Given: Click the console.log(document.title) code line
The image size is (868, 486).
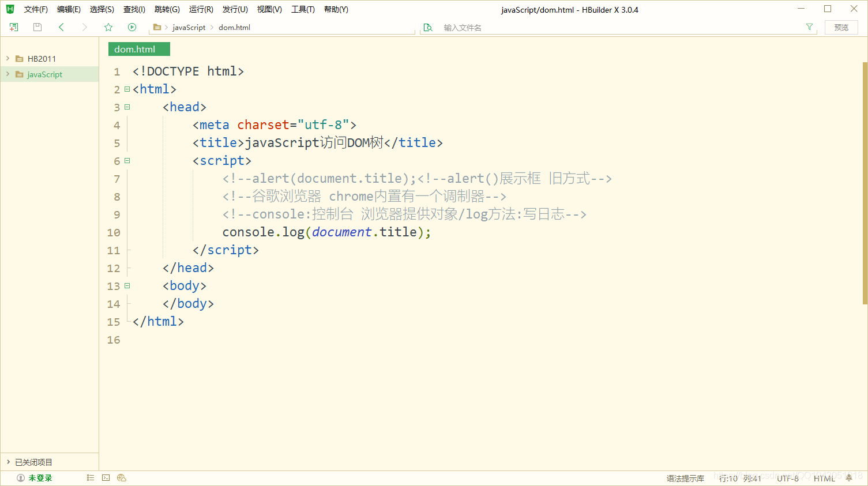Looking at the screenshot, I should pyautogui.click(x=326, y=232).
